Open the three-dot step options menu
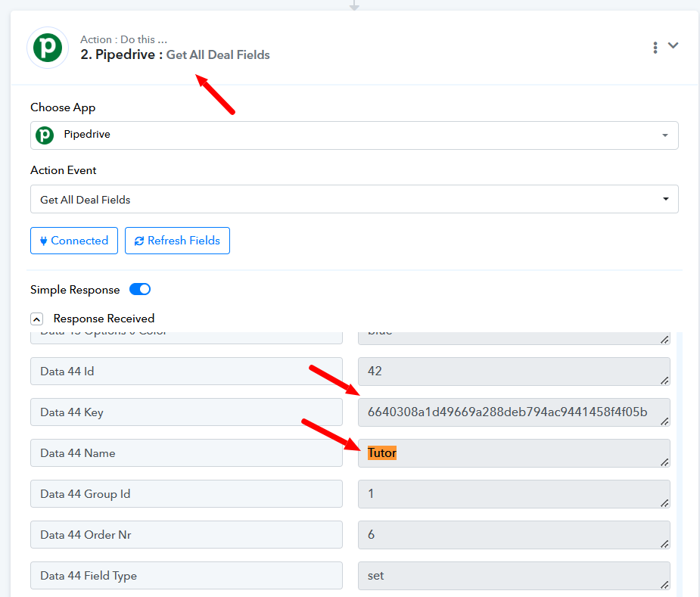 click(655, 48)
